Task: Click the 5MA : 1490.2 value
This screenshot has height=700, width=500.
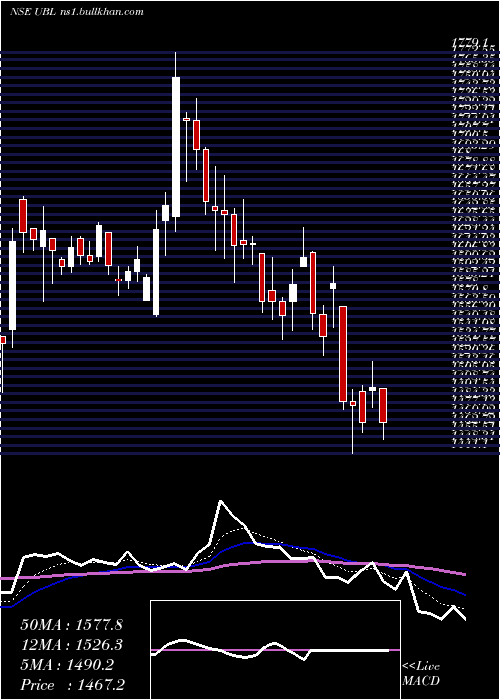Action: [67, 665]
